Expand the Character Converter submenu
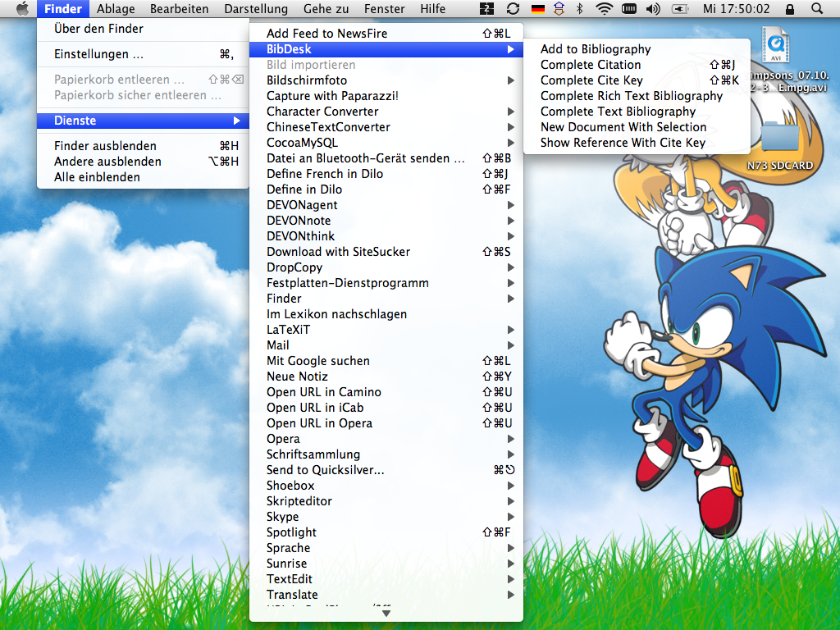 [x=386, y=112]
